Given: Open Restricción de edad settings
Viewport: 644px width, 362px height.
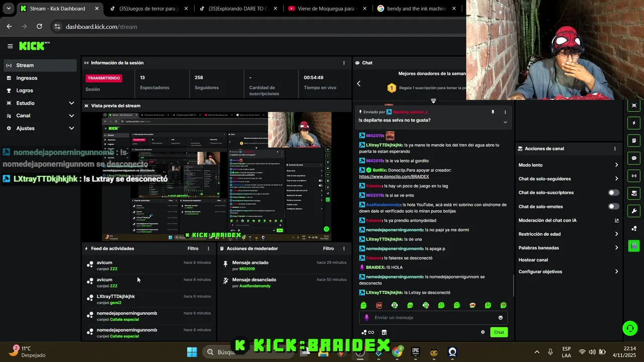Looking at the screenshot, I should coord(569,234).
